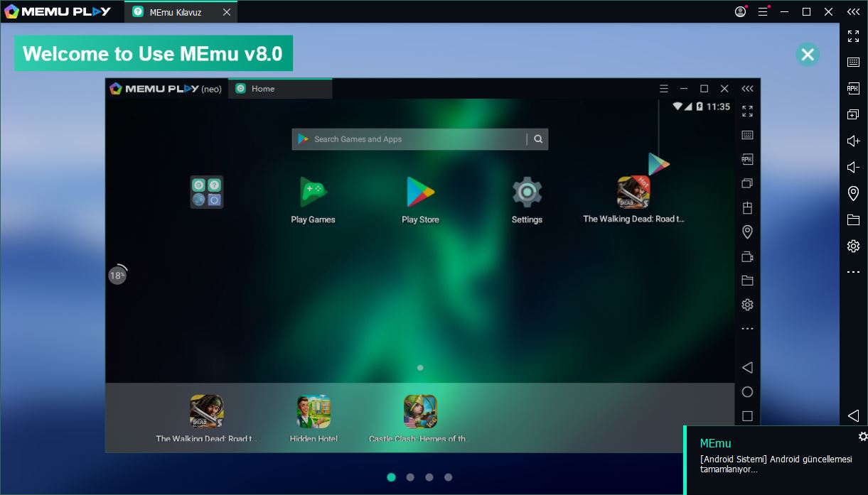868x495 pixels.
Task: Click the 11:35 clock in preview status bar
Action: [718, 107]
